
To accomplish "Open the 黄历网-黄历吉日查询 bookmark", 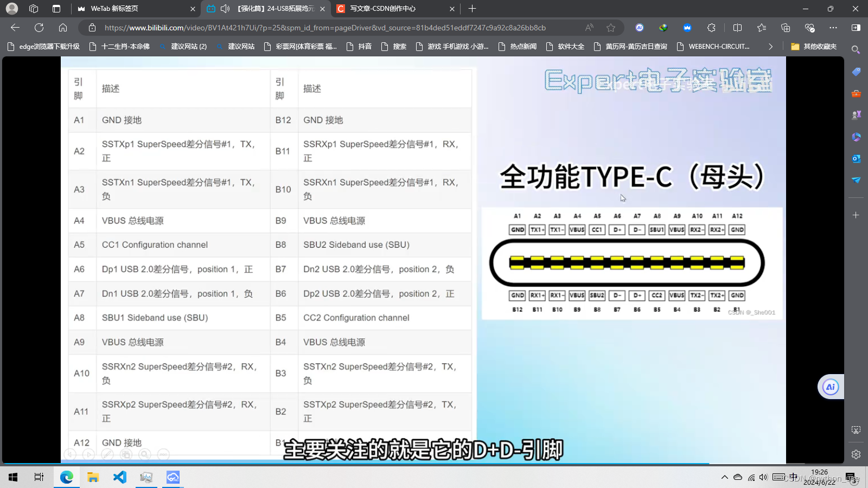I will click(630, 47).
